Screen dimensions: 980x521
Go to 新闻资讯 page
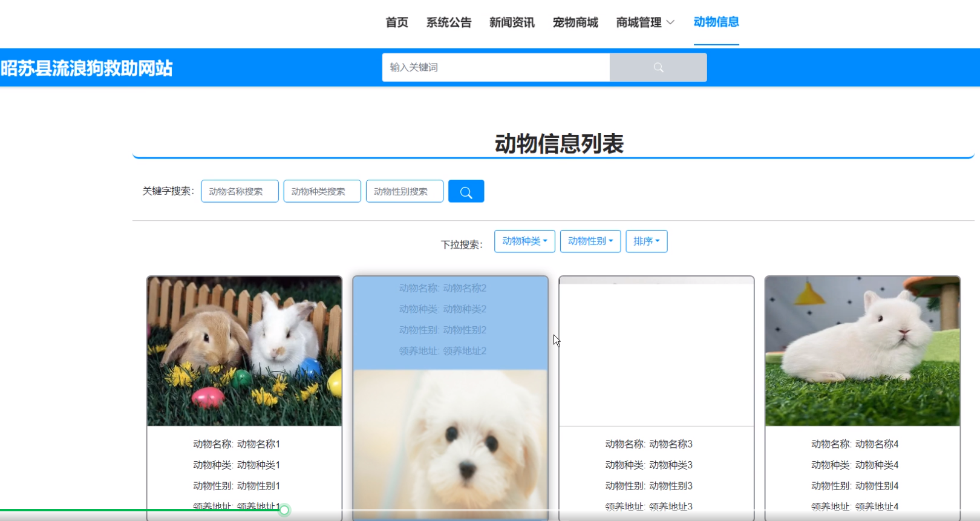512,22
